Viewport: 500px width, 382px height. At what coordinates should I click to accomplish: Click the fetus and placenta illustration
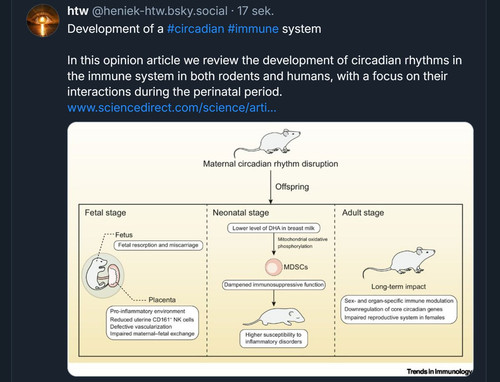[x=103, y=275]
